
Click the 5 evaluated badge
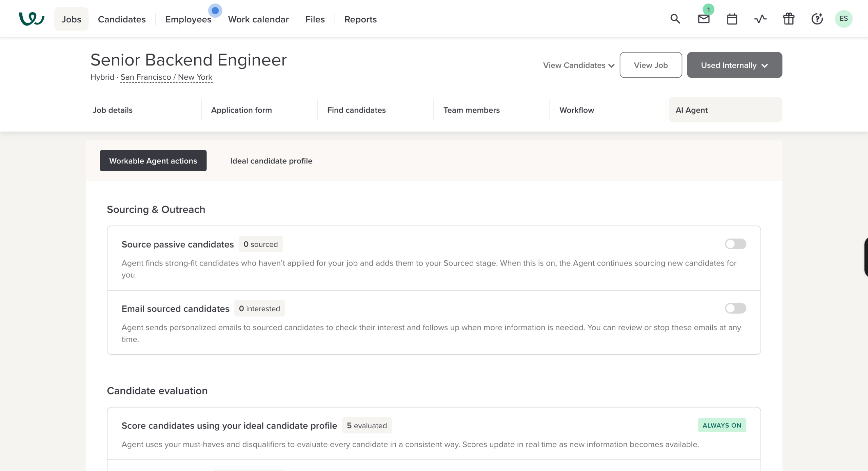coord(367,426)
